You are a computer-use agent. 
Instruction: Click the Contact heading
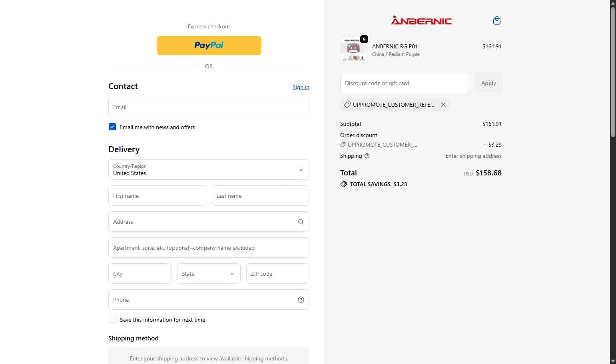tap(123, 86)
